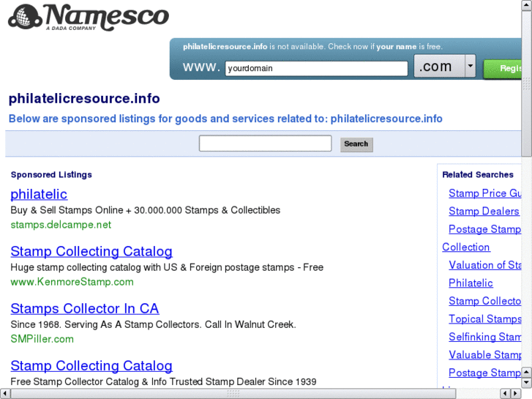Click the Namesco logo

point(89,17)
